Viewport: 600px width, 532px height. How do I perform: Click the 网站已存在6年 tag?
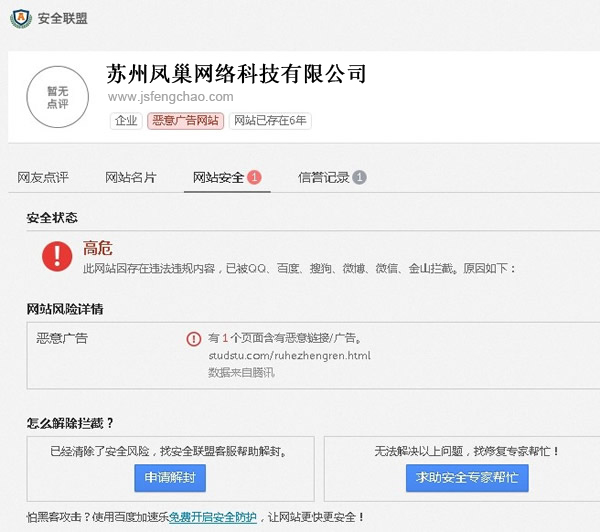270,121
